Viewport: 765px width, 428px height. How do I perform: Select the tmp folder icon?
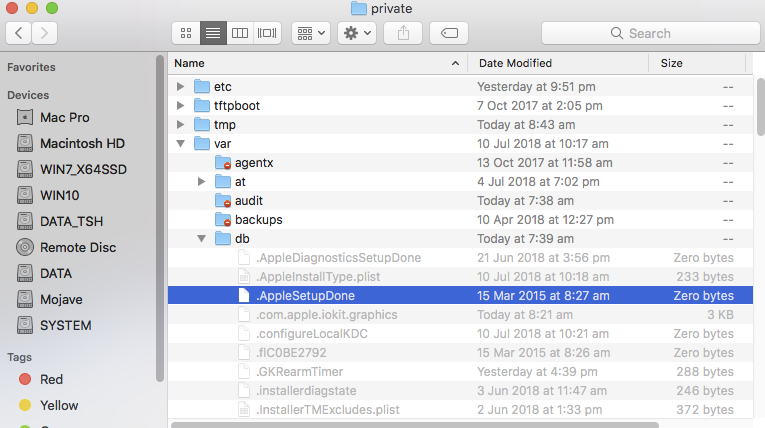(x=201, y=124)
